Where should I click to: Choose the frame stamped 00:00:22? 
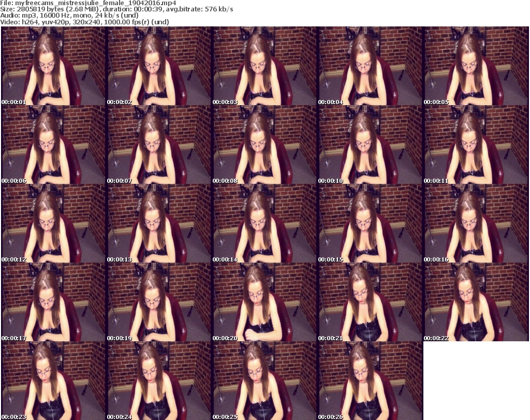(476, 302)
